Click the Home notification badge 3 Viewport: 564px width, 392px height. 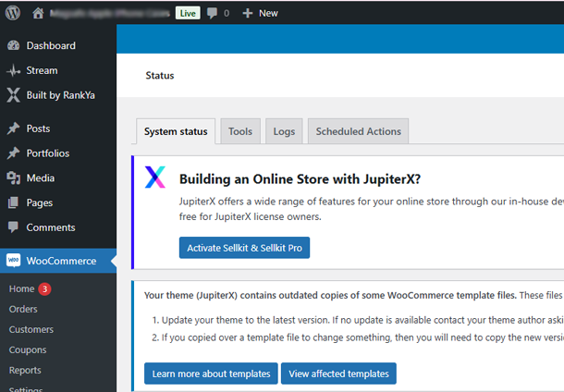coord(44,288)
